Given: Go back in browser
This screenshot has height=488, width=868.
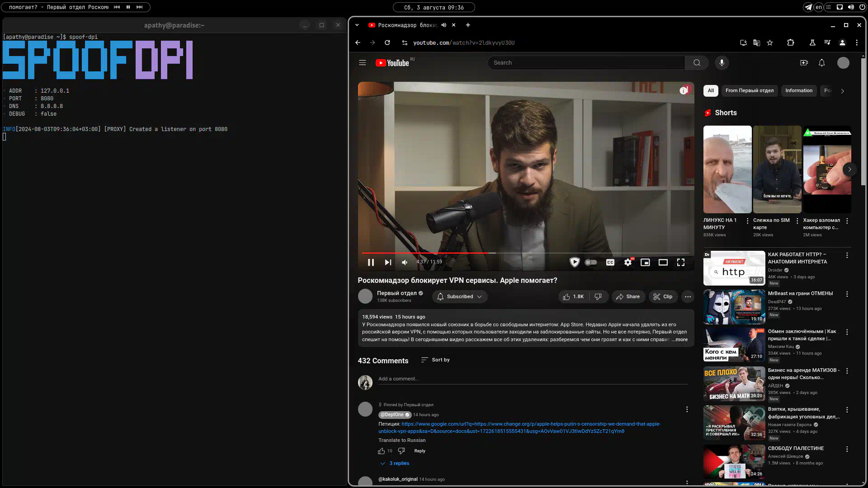Looking at the screenshot, I should pos(358,42).
